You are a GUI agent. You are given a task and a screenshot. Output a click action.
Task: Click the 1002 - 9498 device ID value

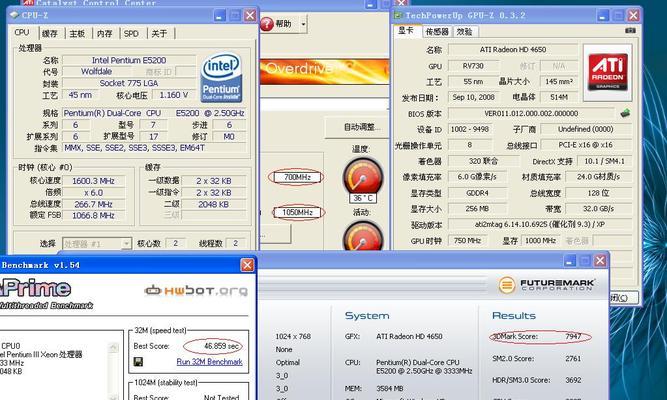point(470,129)
